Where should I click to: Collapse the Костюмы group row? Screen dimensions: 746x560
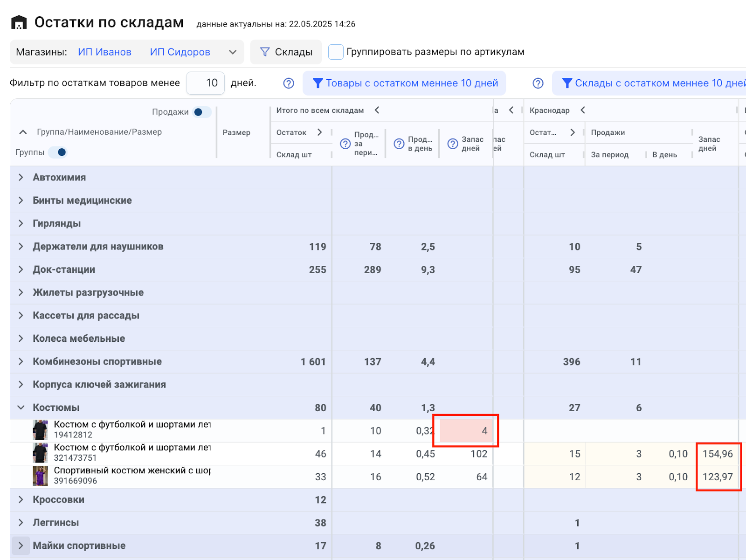click(x=21, y=408)
